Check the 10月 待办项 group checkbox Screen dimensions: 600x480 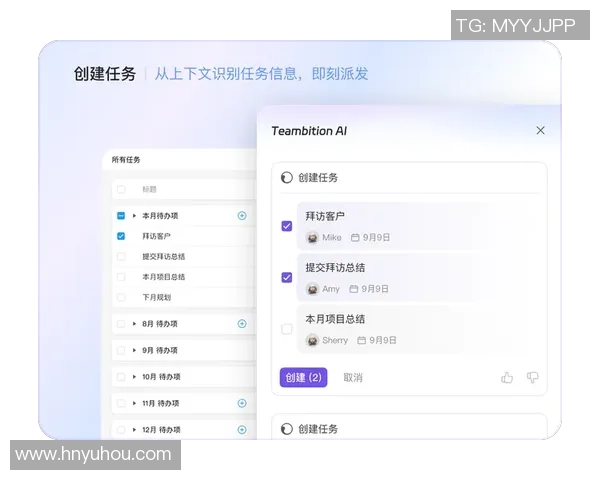click(x=121, y=377)
